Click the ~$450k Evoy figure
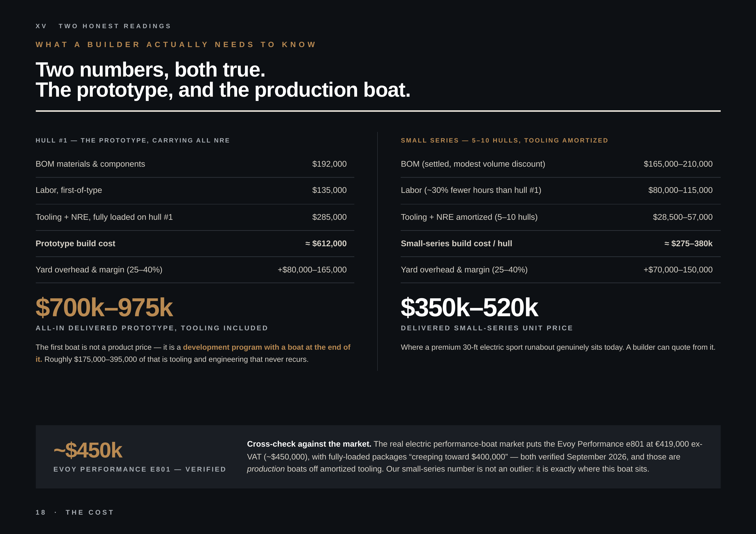 tap(88, 450)
